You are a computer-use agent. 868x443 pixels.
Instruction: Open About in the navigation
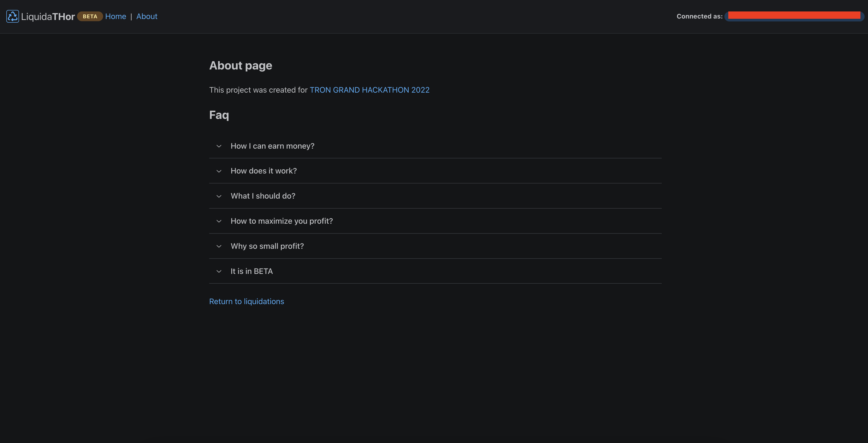point(147,17)
